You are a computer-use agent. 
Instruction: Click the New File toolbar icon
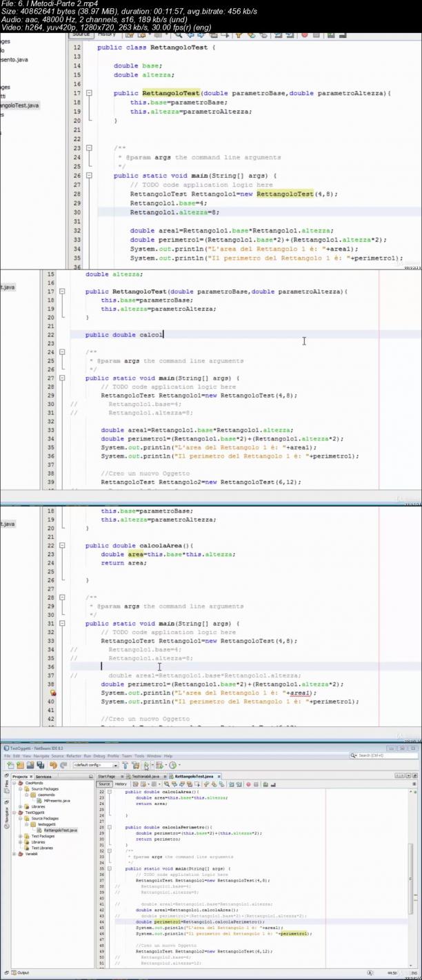point(10,765)
